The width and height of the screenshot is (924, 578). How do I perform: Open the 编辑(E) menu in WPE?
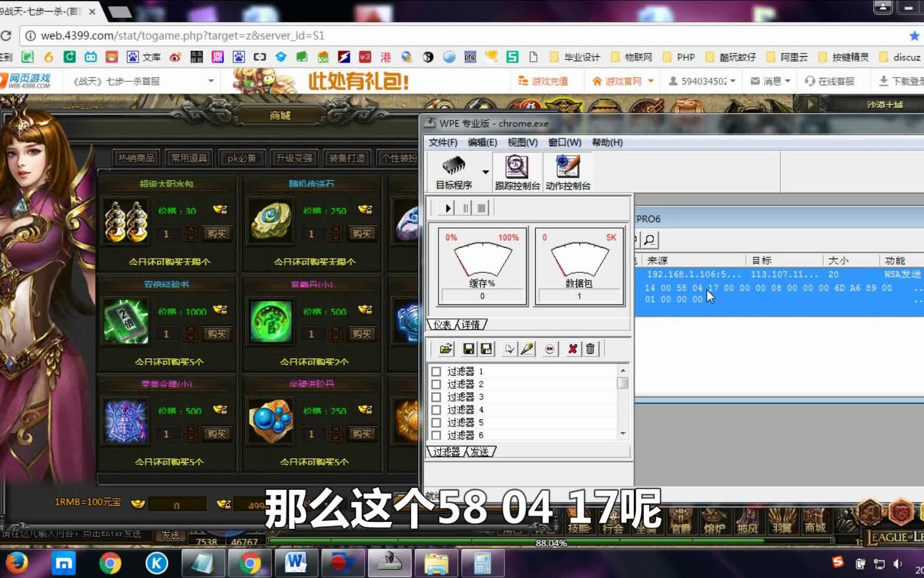coord(482,142)
